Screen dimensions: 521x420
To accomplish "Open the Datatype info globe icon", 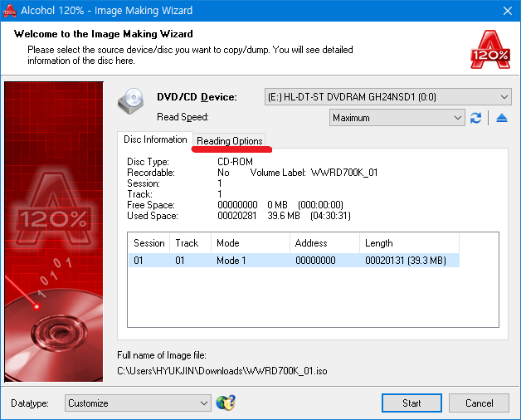I will pyautogui.click(x=226, y=403).
